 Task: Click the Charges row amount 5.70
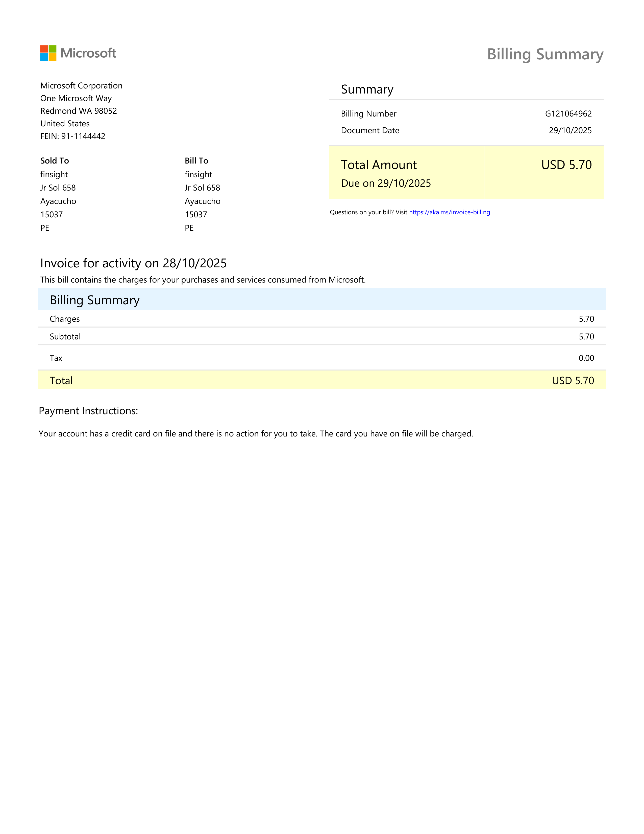point(586,319)
